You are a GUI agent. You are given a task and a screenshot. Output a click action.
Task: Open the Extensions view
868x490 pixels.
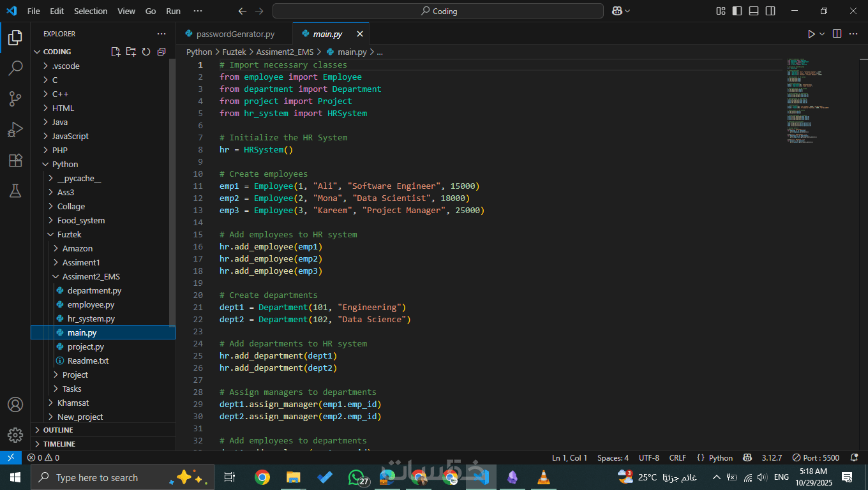pos(15,160)
